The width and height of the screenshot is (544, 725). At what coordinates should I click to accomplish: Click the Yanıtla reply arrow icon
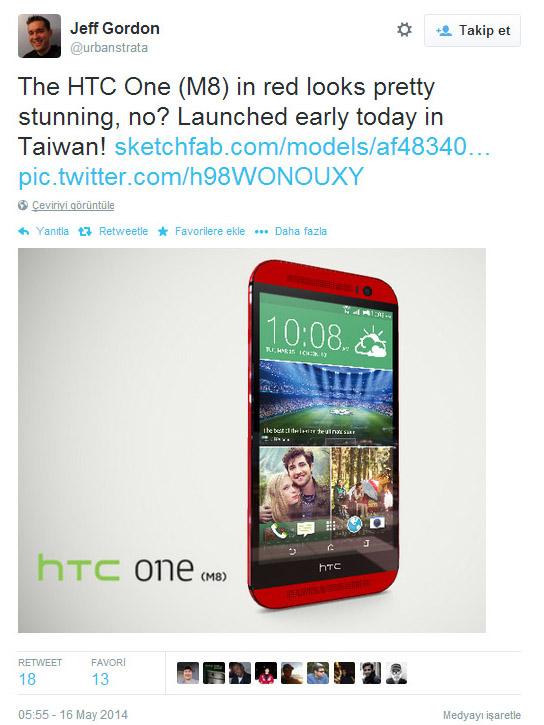pyautogui.click(x=24, y=231)
